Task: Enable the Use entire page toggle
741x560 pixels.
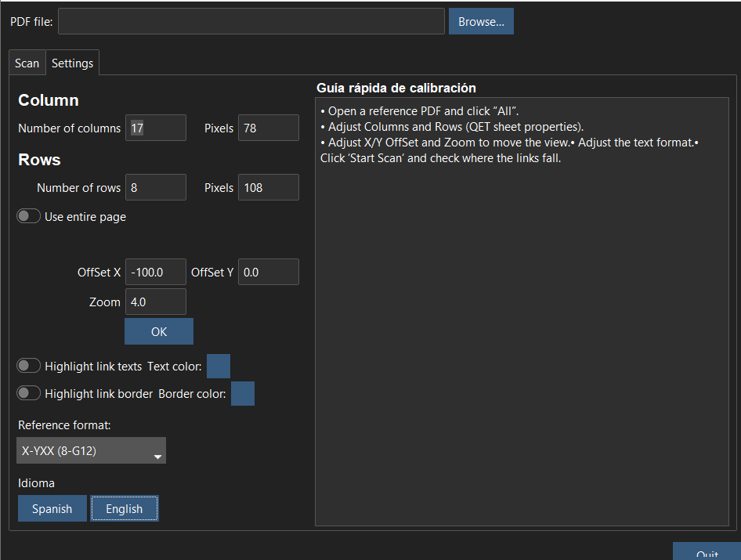Action: (29, 217)
